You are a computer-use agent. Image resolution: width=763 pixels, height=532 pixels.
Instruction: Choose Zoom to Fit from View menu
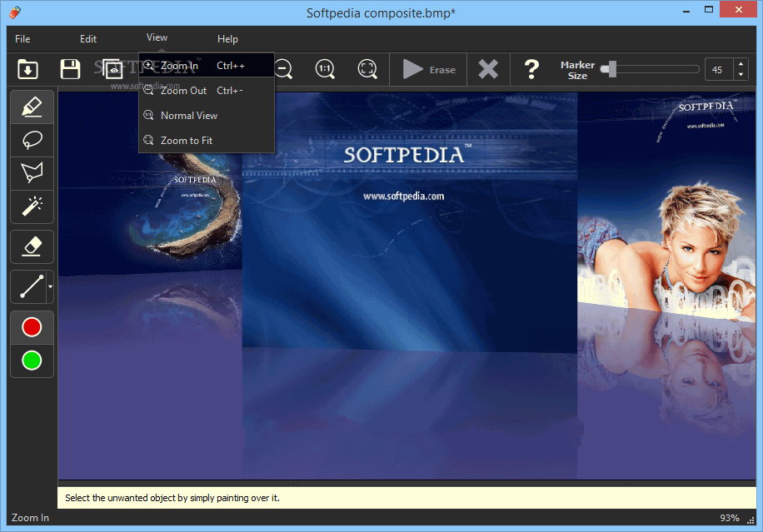(x=207, y=141)
